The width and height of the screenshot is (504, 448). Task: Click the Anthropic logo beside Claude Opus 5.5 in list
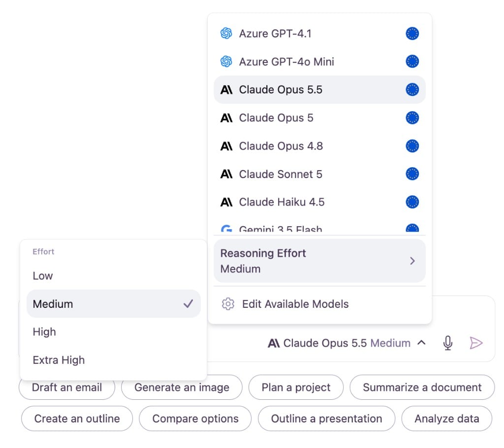coord(226,90)
